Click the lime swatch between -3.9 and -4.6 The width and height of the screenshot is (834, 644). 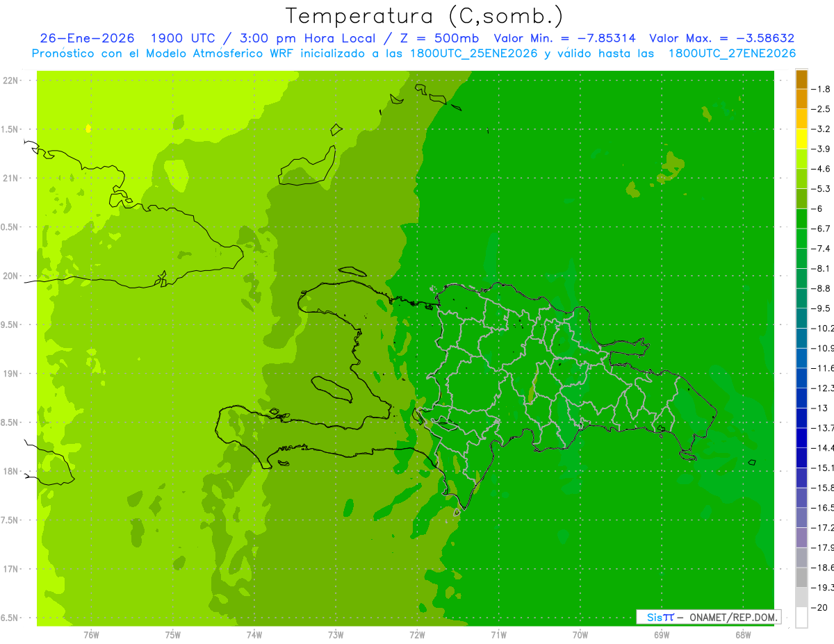tap(801, 159)
